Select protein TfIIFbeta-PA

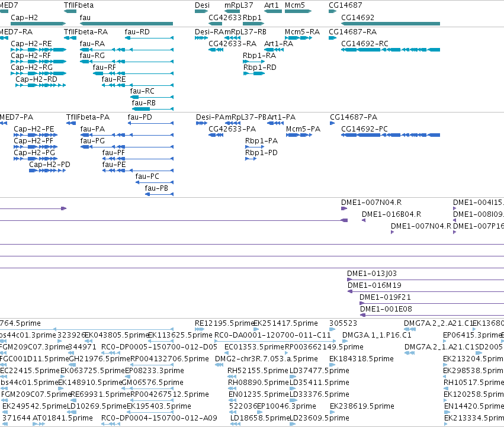click(71, 123)
